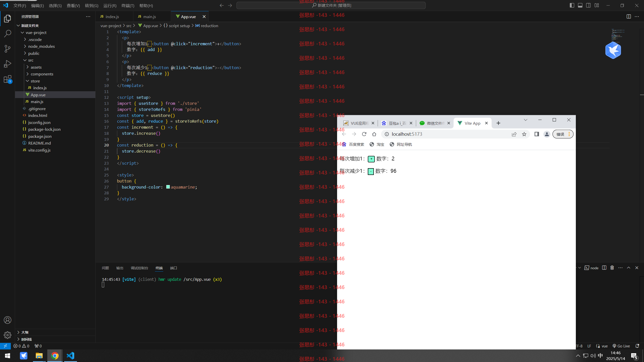This screenshot has width=644, height=362.
Task: Open the 终端(T) menu
Action: [128, 6]
